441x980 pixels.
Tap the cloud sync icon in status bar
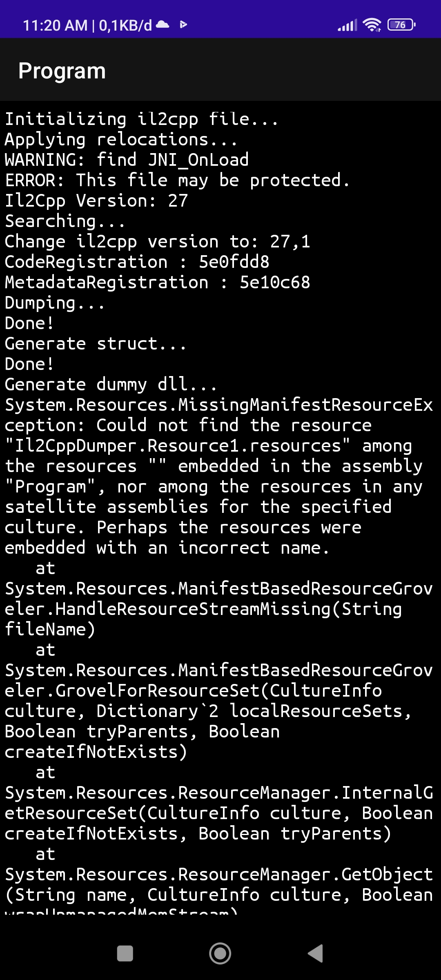[x=162, y=24]
